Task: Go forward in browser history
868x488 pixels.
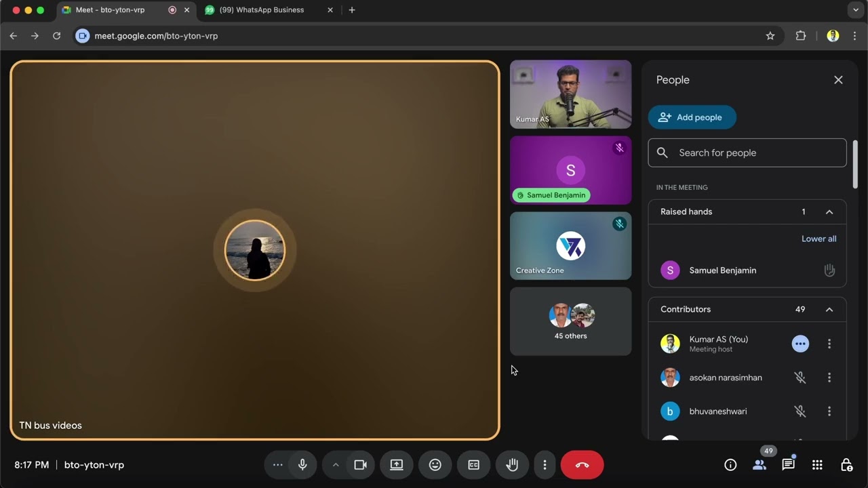Action: coord(35,36)
